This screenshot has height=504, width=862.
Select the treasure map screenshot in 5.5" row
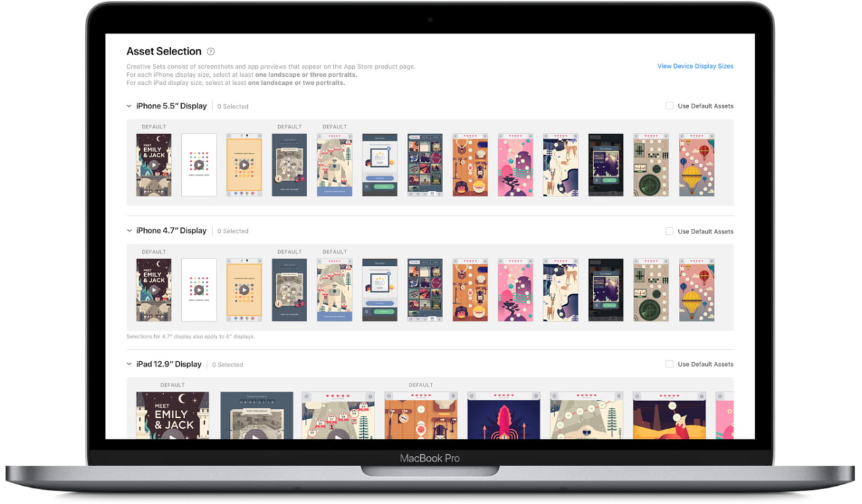[x=289, y=164]
